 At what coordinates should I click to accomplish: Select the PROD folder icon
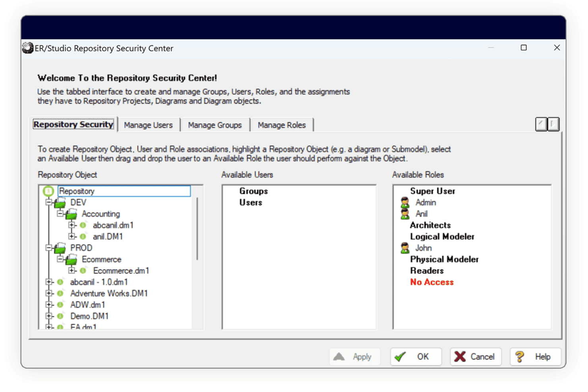pos(60,248)
